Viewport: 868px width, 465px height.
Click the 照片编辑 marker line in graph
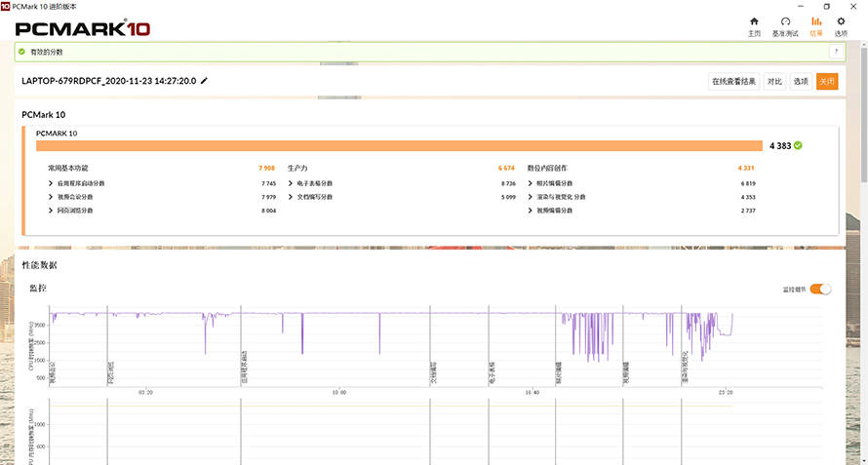pos(555,345)
